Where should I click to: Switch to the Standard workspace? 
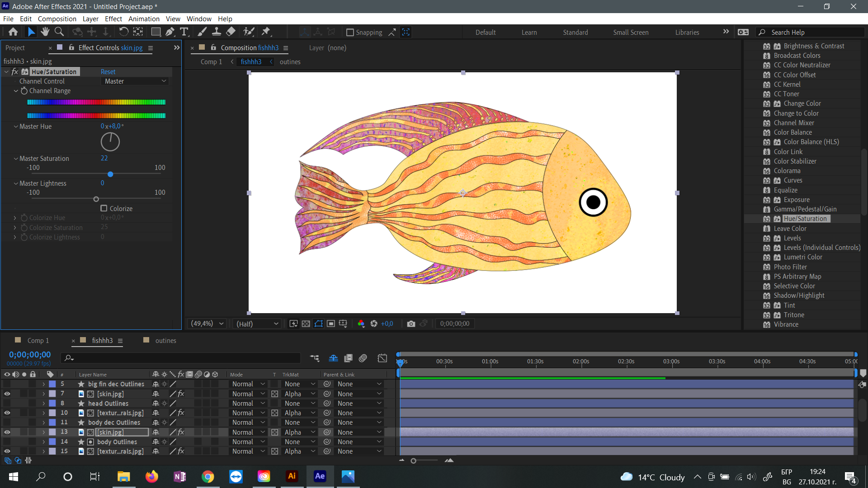pos(575,33)
